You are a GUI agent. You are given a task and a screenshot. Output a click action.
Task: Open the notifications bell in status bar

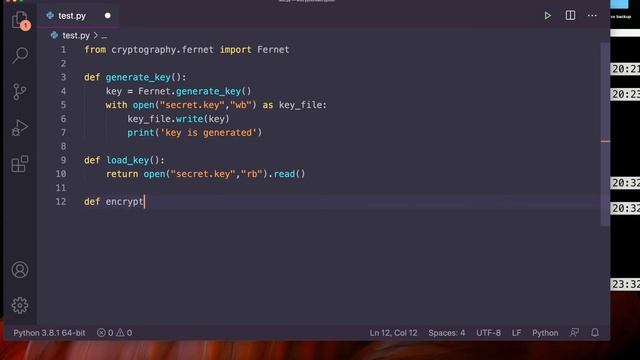coord(595,333)
